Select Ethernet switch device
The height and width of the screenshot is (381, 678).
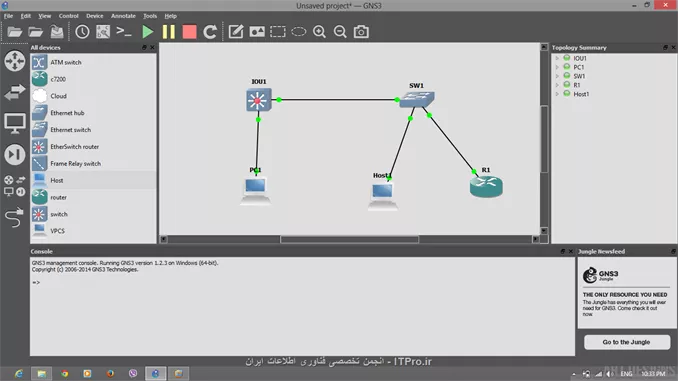click(x=93, y=130)
